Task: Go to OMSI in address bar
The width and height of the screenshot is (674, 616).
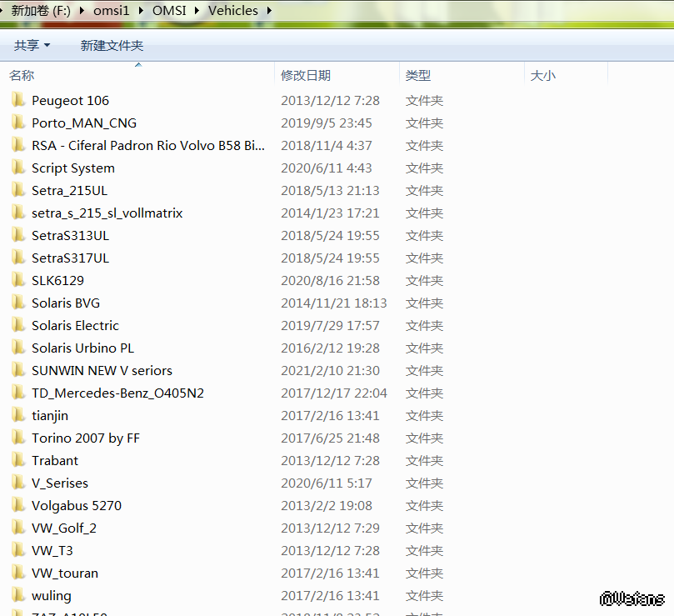Action: pos(169,10)
